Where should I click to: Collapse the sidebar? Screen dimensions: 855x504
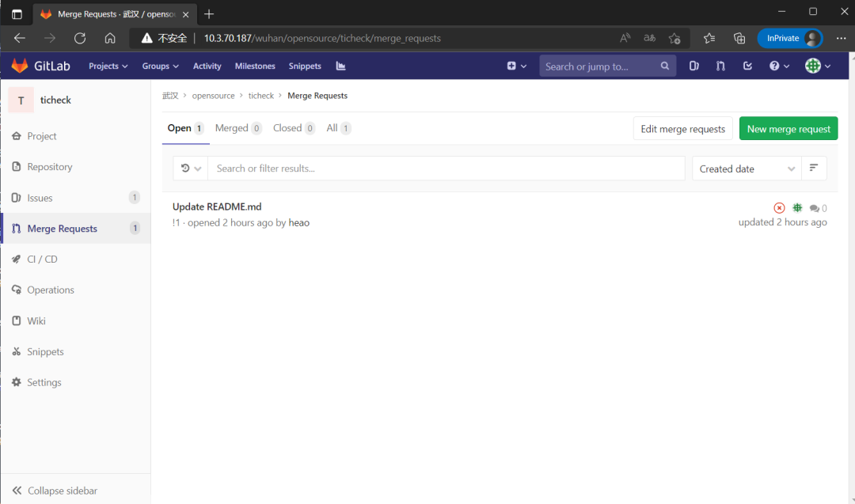coord(55,491)
